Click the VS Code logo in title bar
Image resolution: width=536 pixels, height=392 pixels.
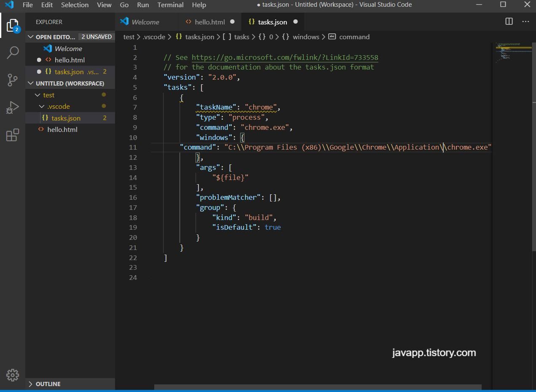(x=9, y=5)
